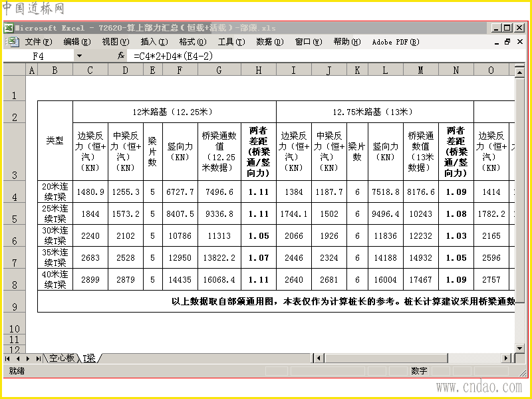The width and height of the screenshot is (532, 399).
Task: Click the horizontal scrollbar left arrow
Action: pyautogui.click(x=318, y=358)
